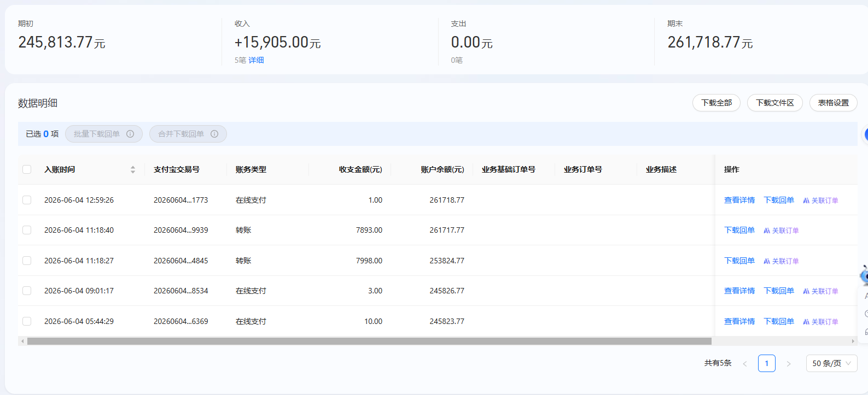Click the balance 253824.77

(447, 261)
